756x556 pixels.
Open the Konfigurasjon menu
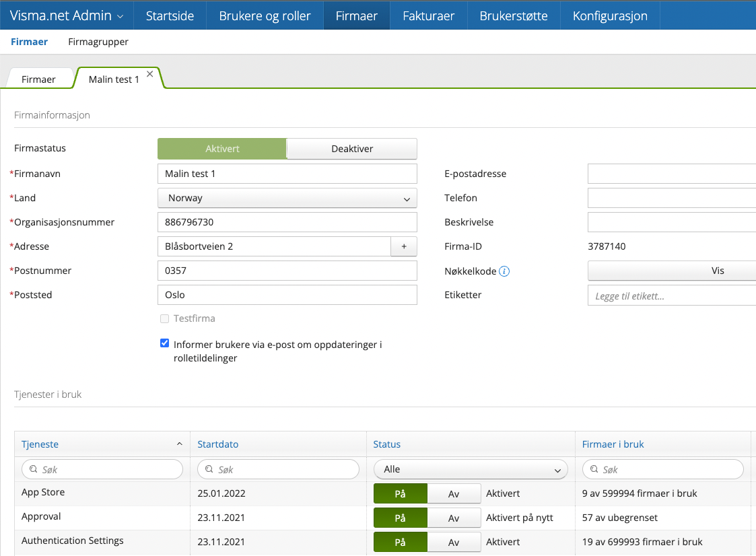[610, 15]
